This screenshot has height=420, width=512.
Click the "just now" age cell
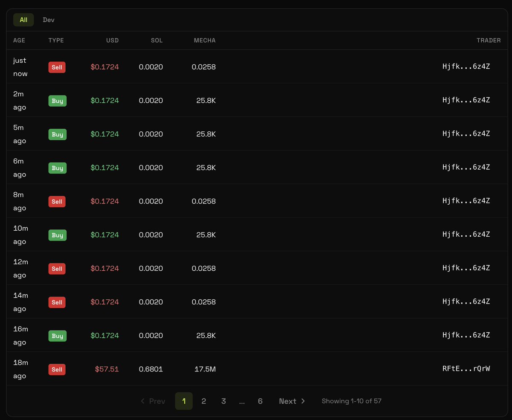20,67
